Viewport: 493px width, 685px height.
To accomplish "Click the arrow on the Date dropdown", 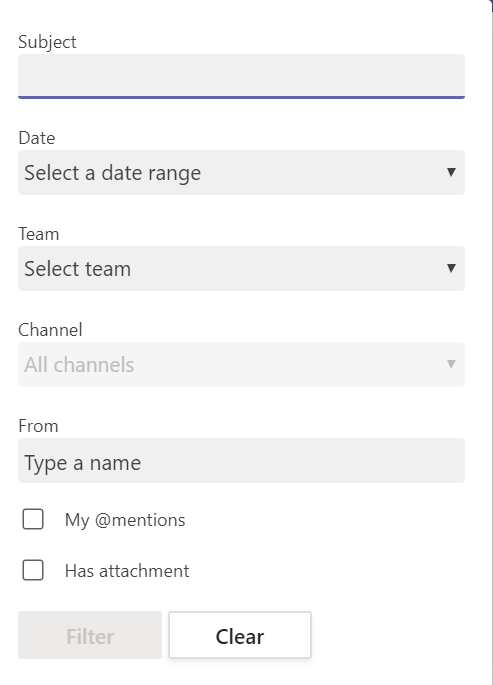I will pos(451,172).
